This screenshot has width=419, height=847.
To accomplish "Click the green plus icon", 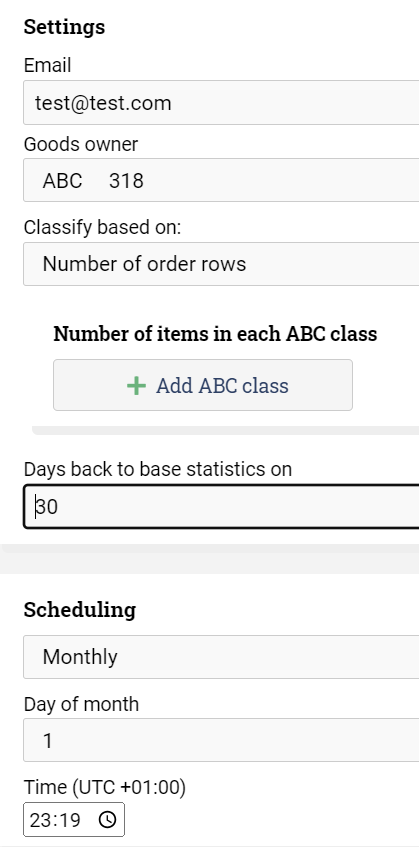I will (136, 386).
